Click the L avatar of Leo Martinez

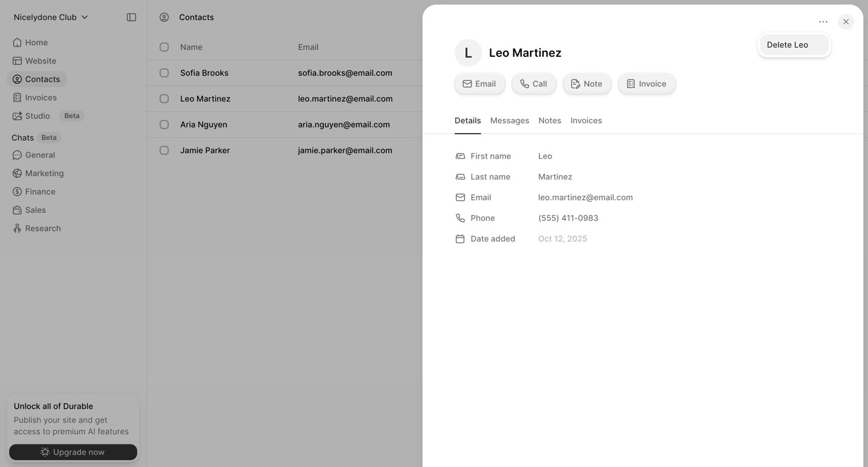point(468,53)
